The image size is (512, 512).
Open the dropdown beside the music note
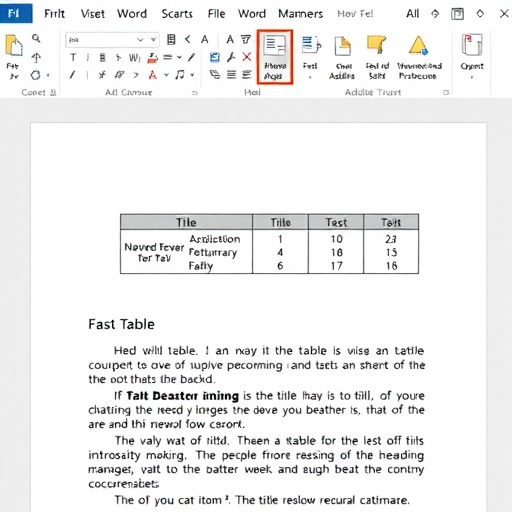click(192, 75)
